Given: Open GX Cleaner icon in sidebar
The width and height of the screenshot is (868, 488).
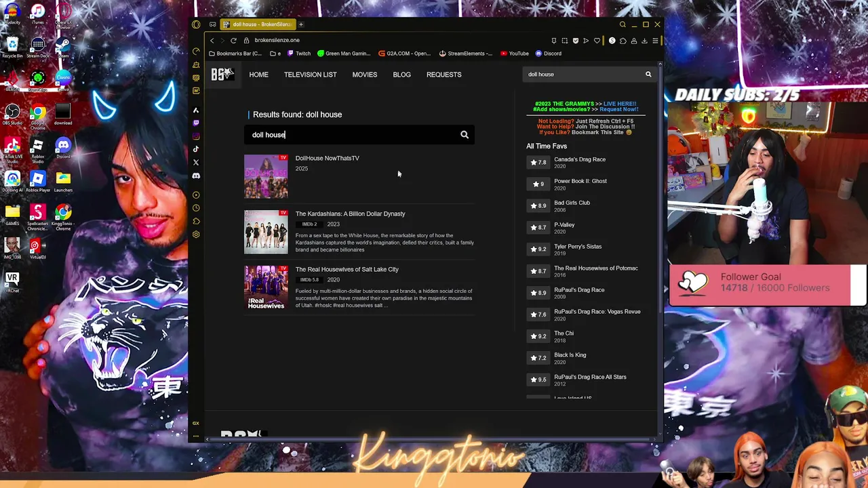Looking at the screenshot, I should (x=196, y=64).
